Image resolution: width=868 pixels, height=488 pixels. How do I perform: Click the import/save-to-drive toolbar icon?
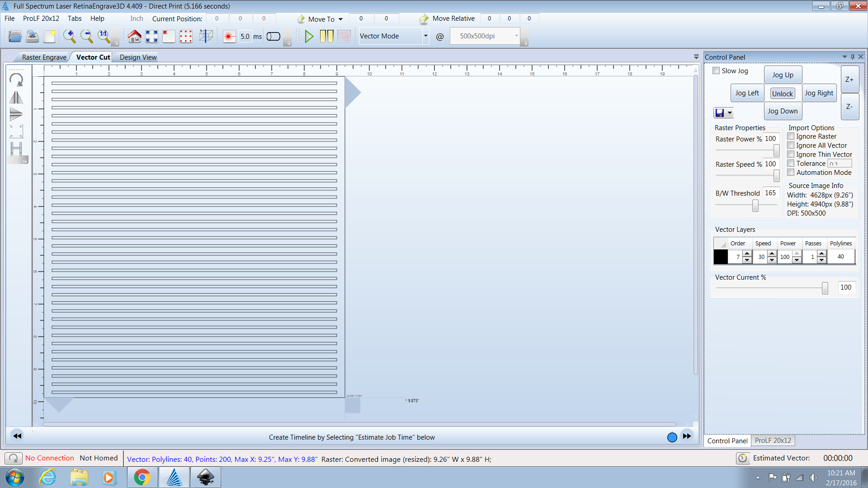[x=32, y=36]
